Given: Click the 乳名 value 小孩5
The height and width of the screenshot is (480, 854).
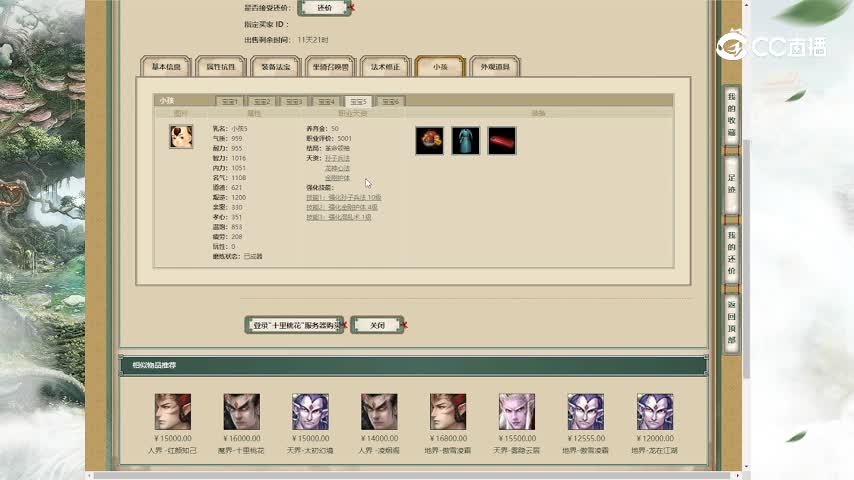Looking at the screenshot, I should [239, 129].
